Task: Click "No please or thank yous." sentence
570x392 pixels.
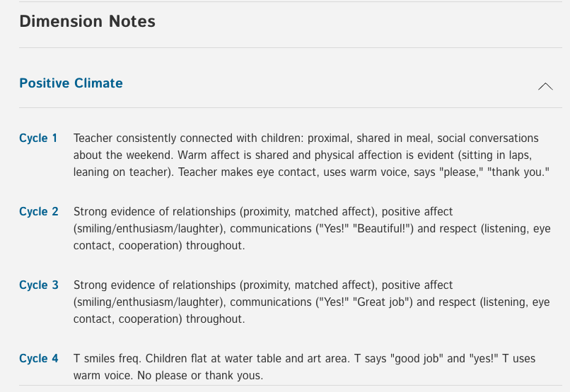Action: pos(200,375)
